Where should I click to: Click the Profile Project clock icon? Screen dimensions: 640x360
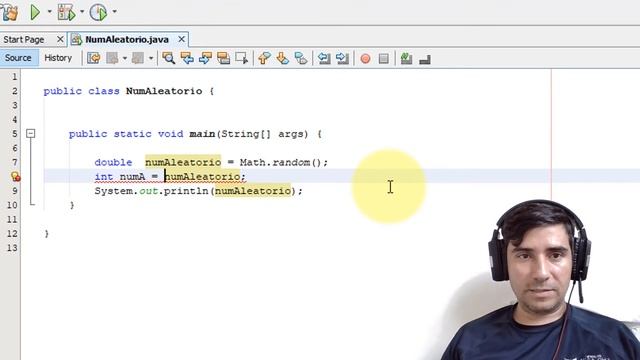(98, 12)
